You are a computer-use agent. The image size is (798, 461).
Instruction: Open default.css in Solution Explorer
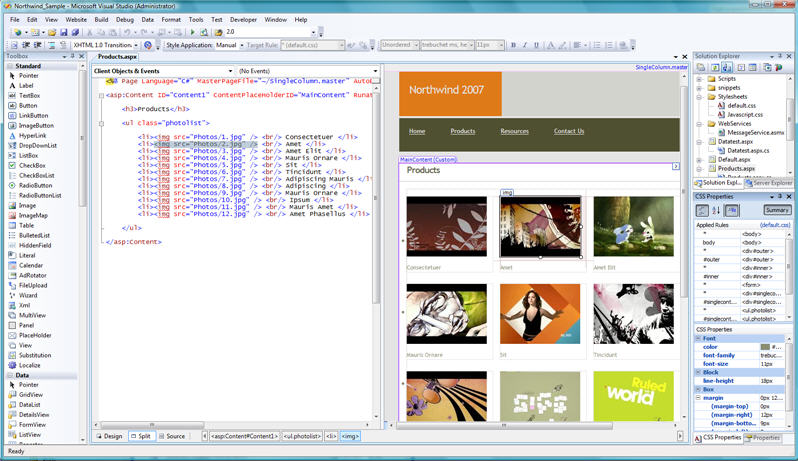[736, 106]
